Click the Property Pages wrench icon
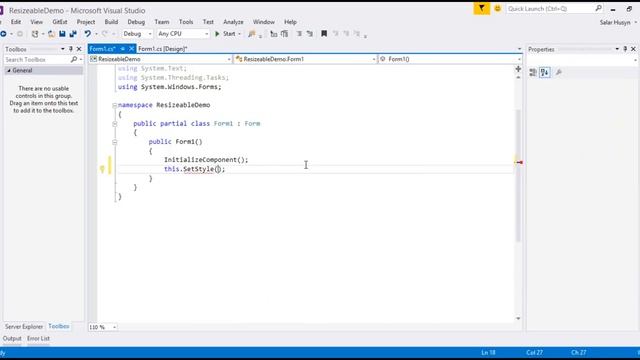 558,73
